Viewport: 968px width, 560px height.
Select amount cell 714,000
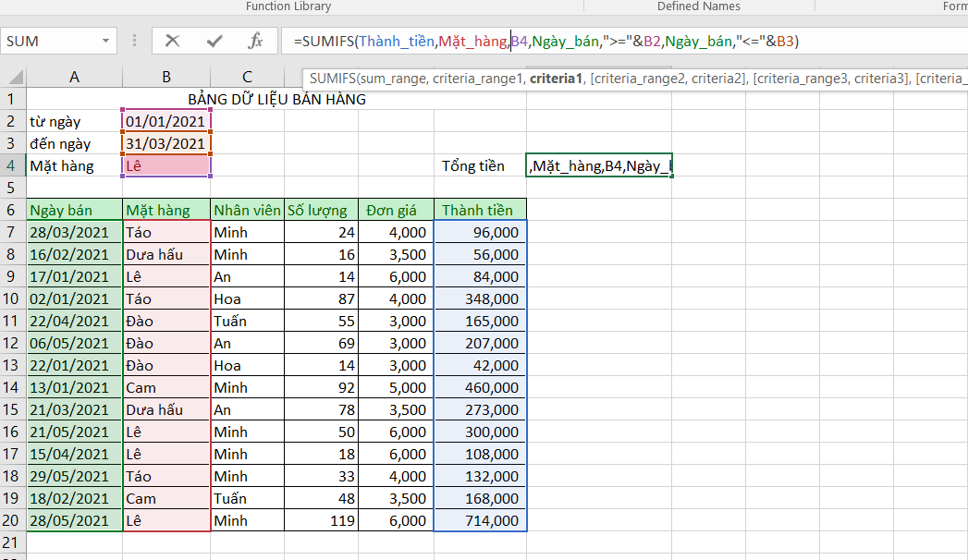480,521
